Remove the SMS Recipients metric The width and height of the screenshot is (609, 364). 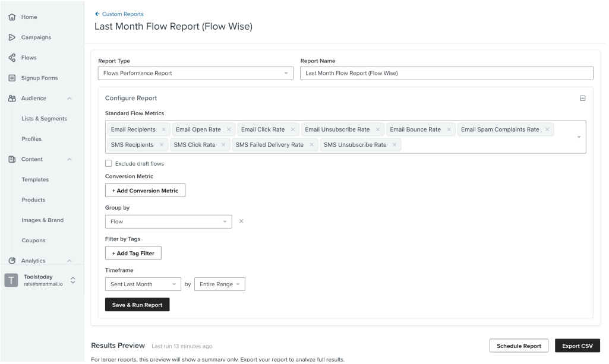pyautogui.click(x=162, y=145)
